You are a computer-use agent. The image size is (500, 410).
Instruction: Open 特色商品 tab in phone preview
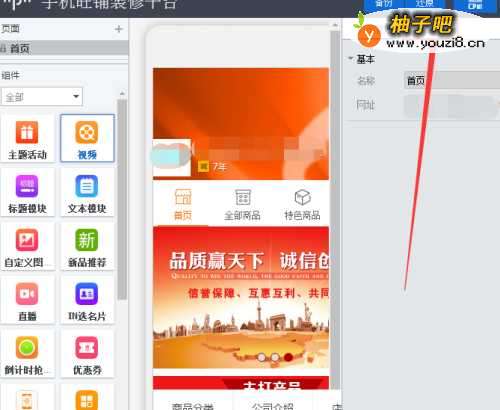[302, 205]
